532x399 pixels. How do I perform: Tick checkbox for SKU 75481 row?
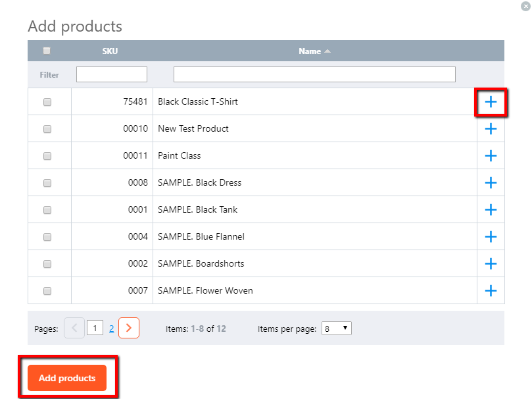(47, 102)
